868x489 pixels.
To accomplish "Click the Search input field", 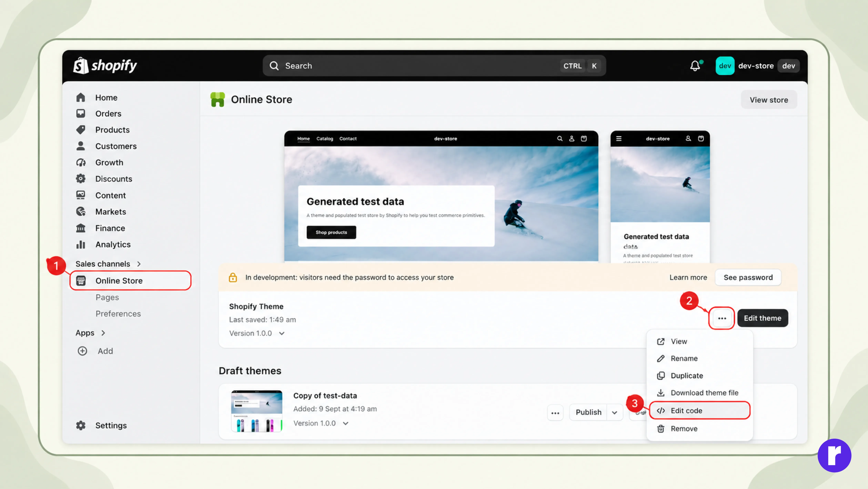I will [x=434, y=66].
